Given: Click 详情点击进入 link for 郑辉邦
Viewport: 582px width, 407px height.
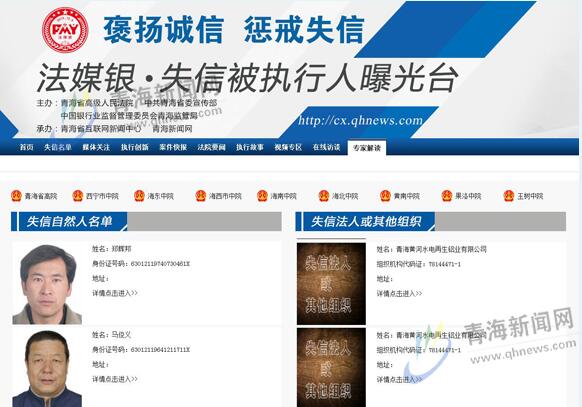Looking at the screenshot, I should tap(115, 293).
